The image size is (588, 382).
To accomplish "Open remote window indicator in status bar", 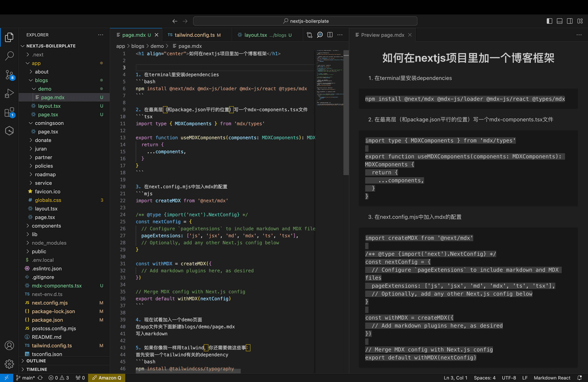I will point(6,378).
